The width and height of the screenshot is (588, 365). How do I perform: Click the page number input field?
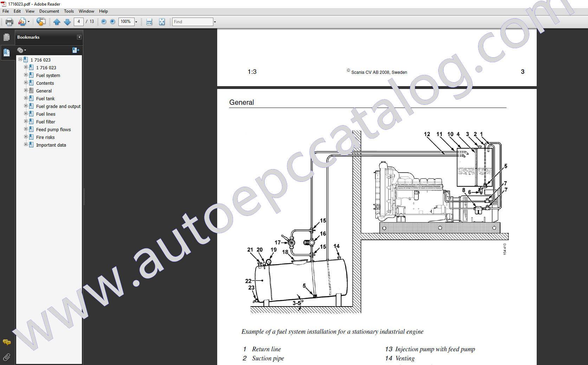(79, 22)
